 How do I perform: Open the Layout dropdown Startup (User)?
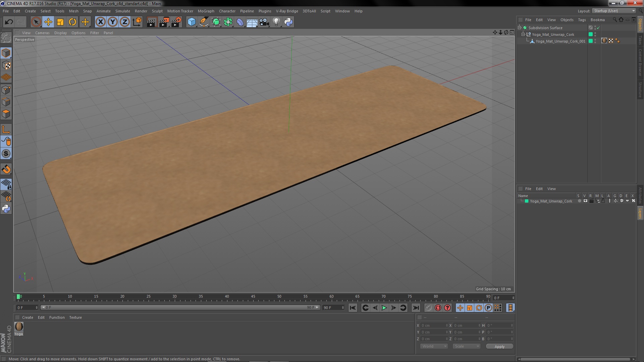pos(614,11)
